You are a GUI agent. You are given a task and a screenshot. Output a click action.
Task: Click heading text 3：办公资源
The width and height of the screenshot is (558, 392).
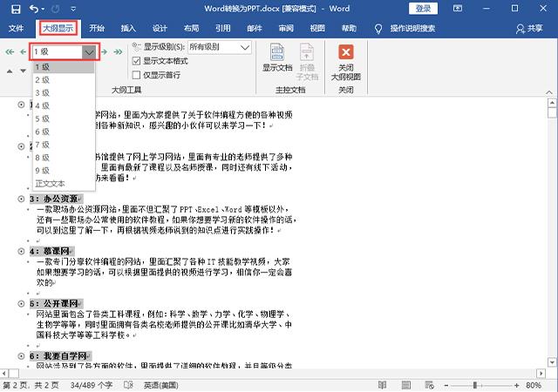[x=54, y=199]
